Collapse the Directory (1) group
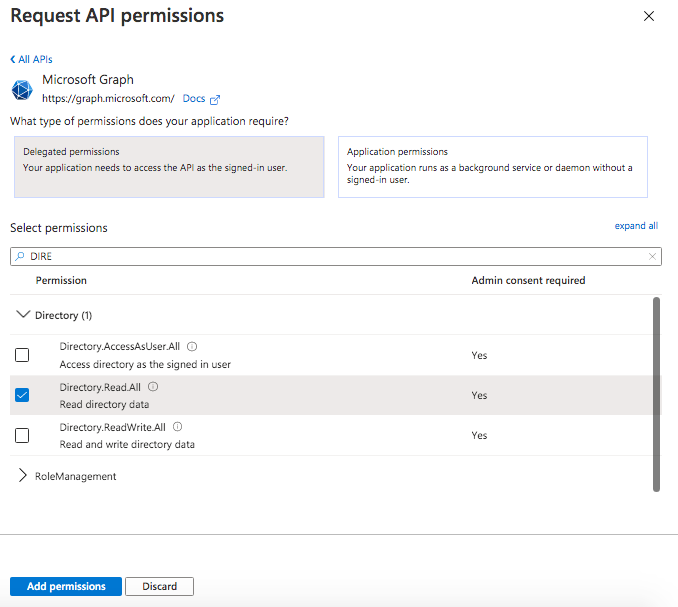Image resolution: width=678 pixels, height=607 pixels. pos(22,314)
